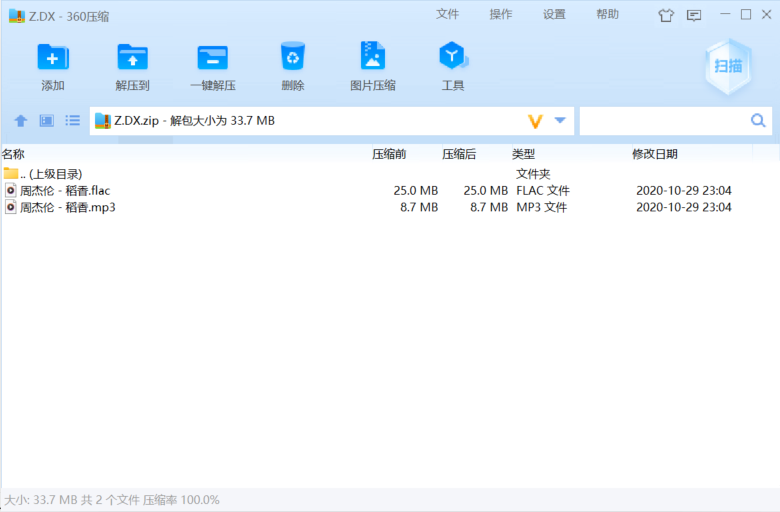Sort by the 压缩后 column header
The image size is (780, 512).
(x=459, y=154)
